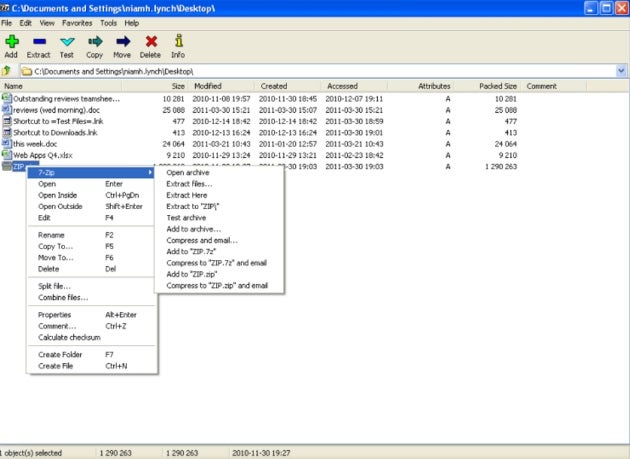Viewport: 630px width, 459px height.
Task: Select the this week.doc file
Action: click(x=36, y=143)
